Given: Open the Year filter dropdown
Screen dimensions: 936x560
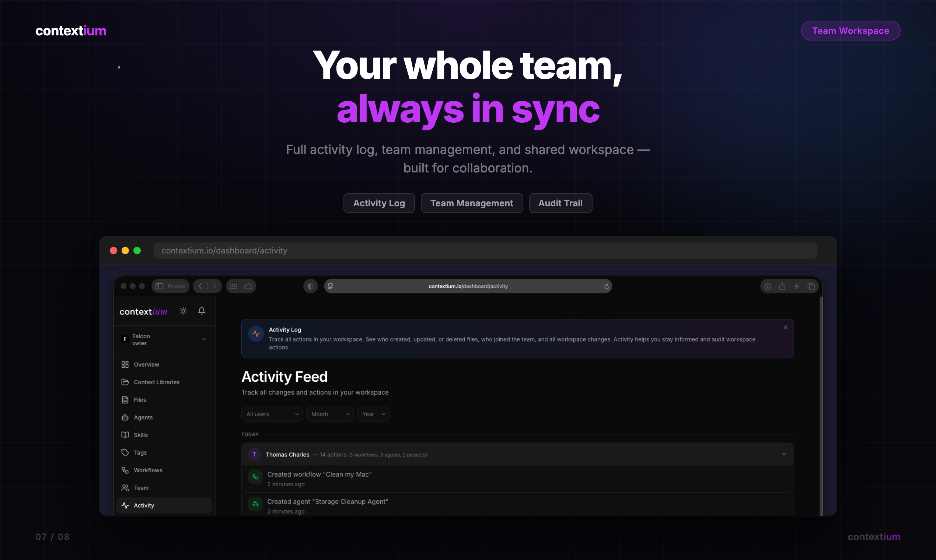Looking at the screenshot, I should tap(373, 414).
